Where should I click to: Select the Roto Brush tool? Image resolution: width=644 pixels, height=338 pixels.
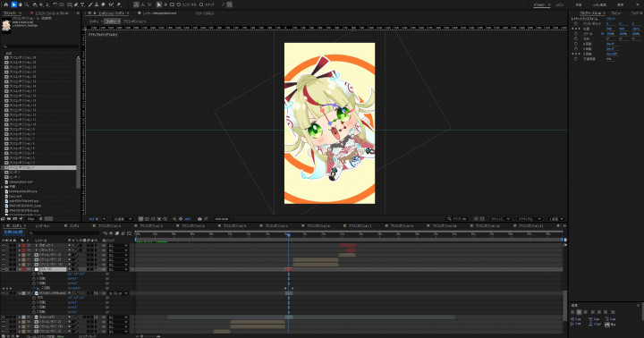point(111,4)
